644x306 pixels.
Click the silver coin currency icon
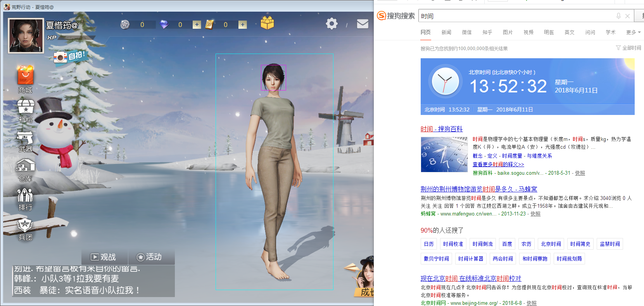(125, 24)
